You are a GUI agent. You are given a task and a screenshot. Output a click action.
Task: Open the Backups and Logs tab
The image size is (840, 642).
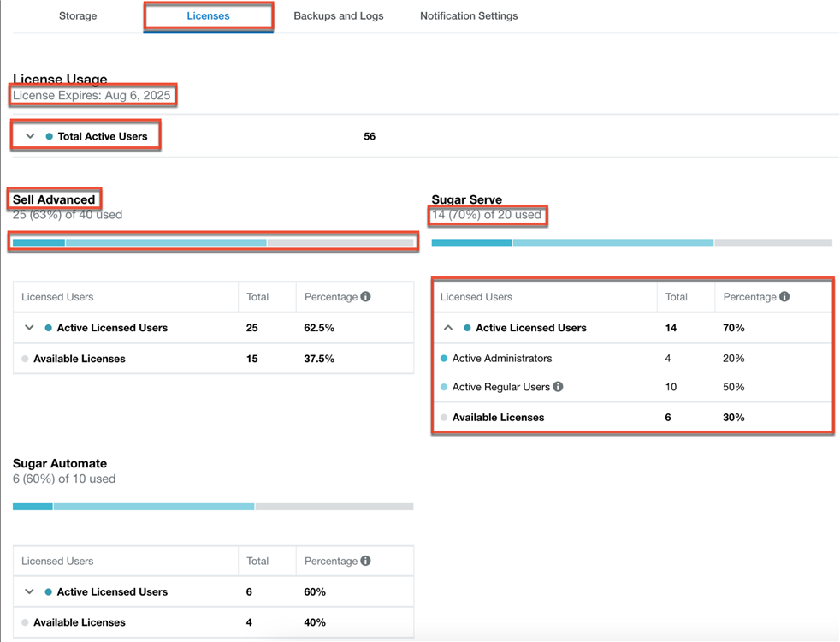pyautogui.click(x=338, y=15)
